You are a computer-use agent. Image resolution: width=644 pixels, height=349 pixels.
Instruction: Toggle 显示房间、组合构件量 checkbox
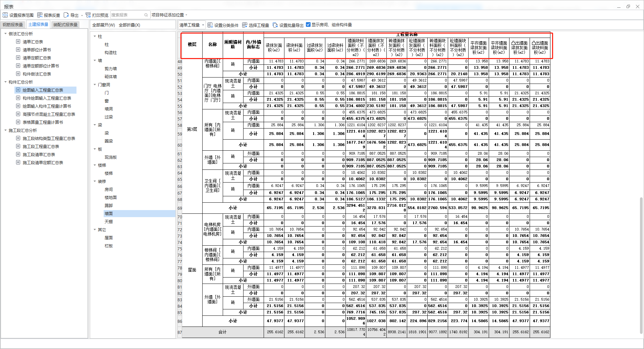pos(308,24)
